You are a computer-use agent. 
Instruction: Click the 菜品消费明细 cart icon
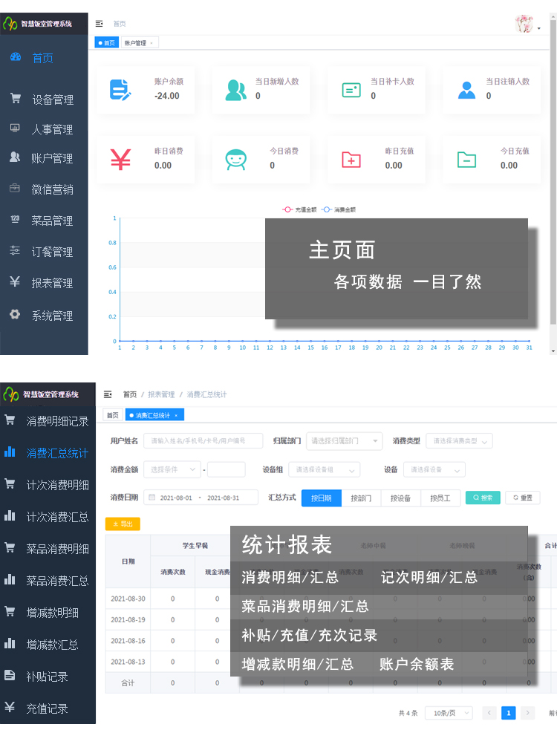(x=10, y=548)
